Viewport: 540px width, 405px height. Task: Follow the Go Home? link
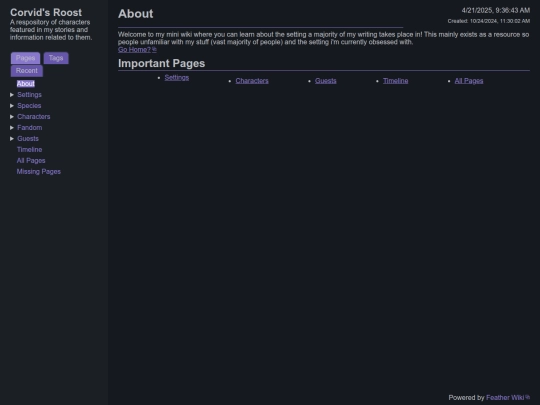coord(134,50)
